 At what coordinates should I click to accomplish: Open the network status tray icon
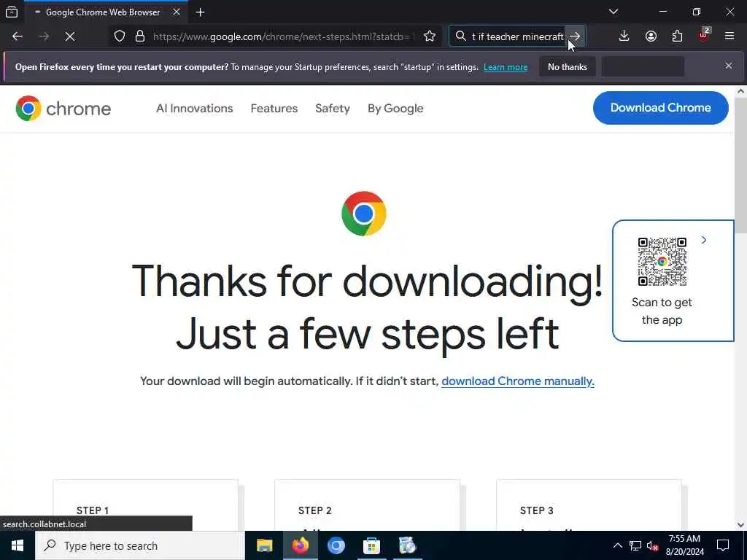(x=635, y=545)
